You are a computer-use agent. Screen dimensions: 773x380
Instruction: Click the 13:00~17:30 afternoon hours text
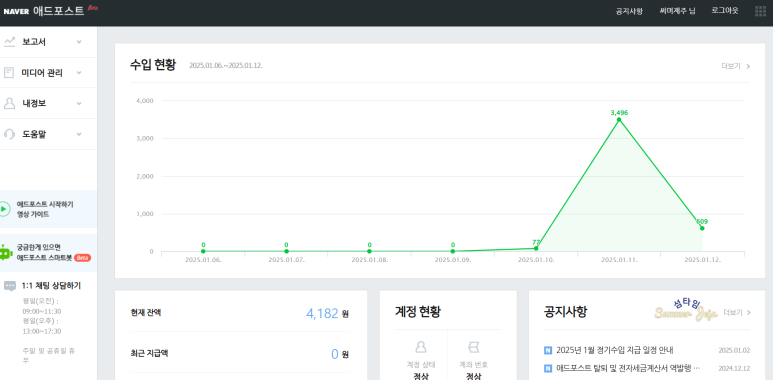42,331
